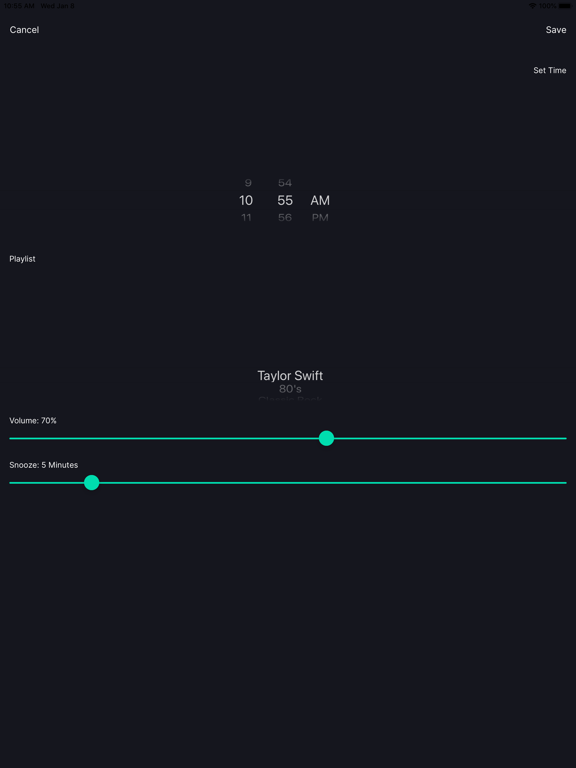Save the alarm settings
The width and height of the screenshot is (576, 768).
point(556,30)
